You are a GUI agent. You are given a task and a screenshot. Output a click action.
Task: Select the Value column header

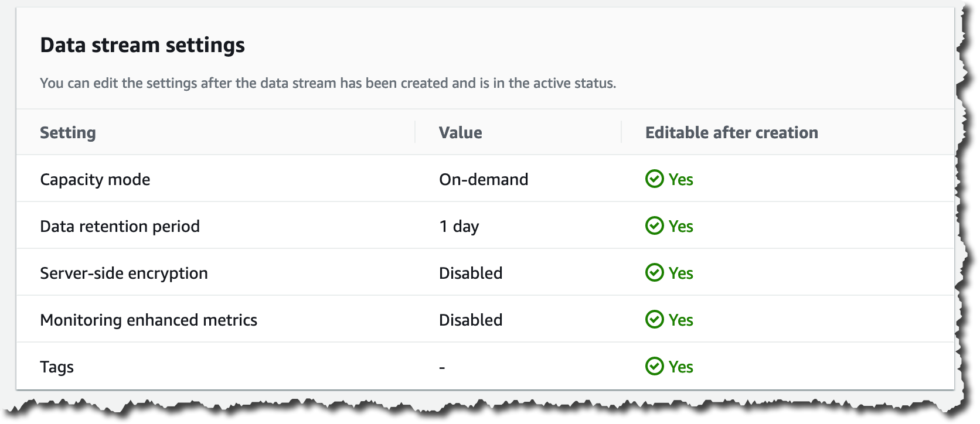[x=460, y=133]
